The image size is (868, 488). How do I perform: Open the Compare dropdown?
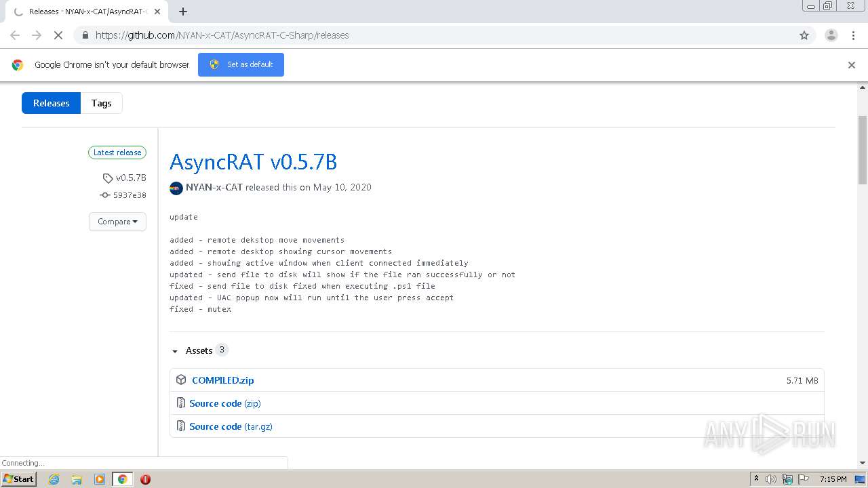117,222
